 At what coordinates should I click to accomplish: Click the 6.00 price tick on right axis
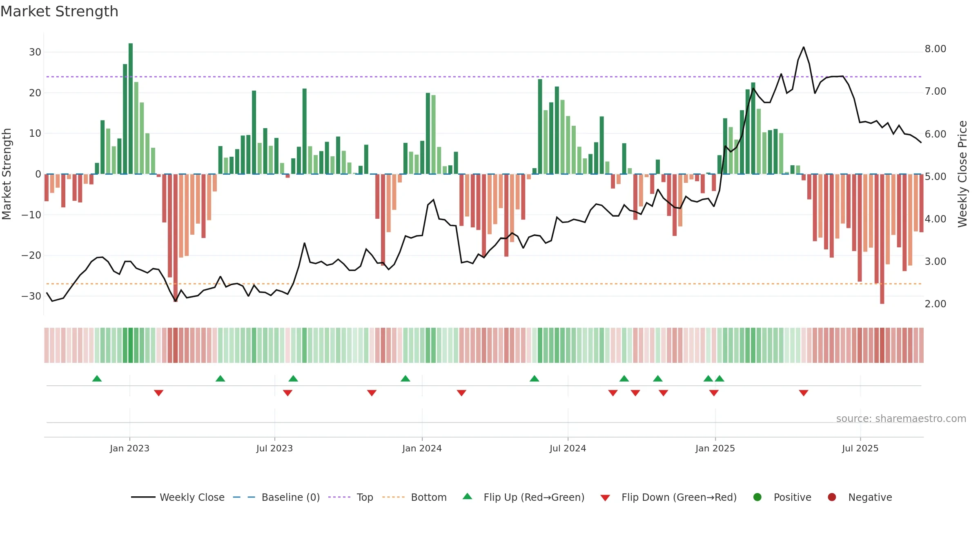935,134
